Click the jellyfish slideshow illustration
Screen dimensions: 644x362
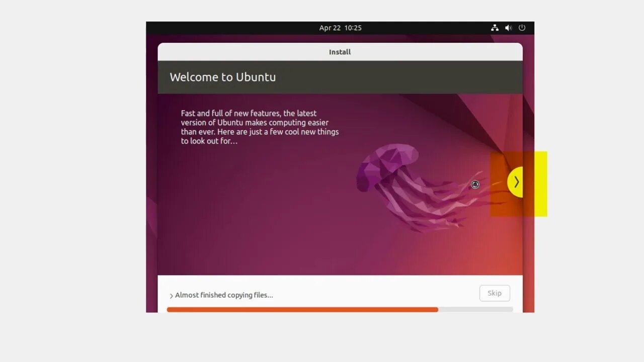(430, 188)
